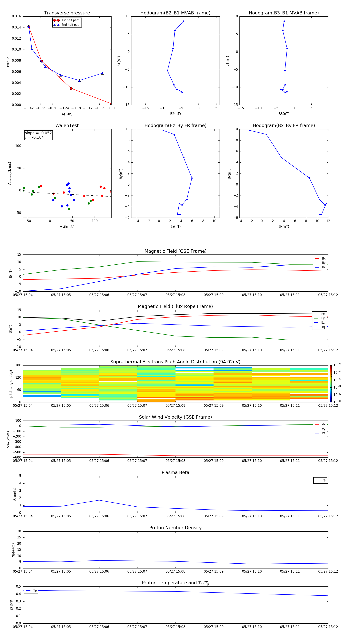Click the "Hodogram(B2_B1 MVAB frame)" title

coord(175,13)
